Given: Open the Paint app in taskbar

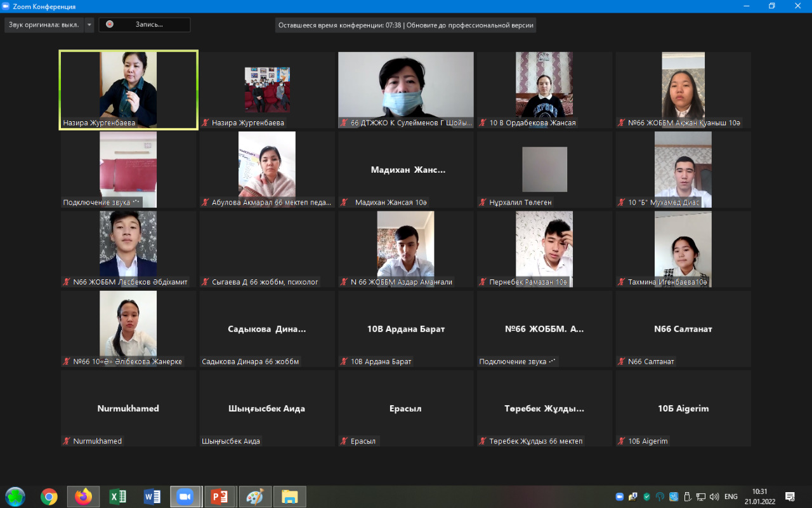Looking at the screenshot, I should (x=254, y=497).
